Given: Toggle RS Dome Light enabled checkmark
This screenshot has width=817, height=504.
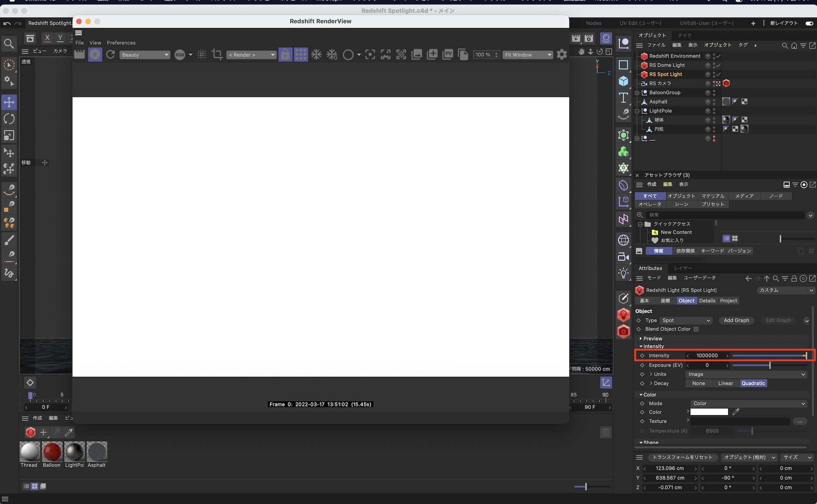Looking at the screenshot, I should point(718,65).
